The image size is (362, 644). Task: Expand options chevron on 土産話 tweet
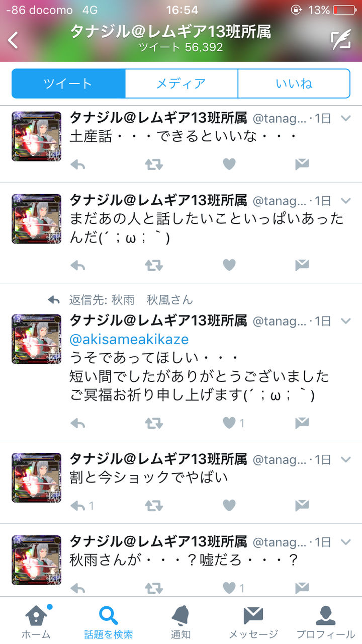[x=345, y=118]
